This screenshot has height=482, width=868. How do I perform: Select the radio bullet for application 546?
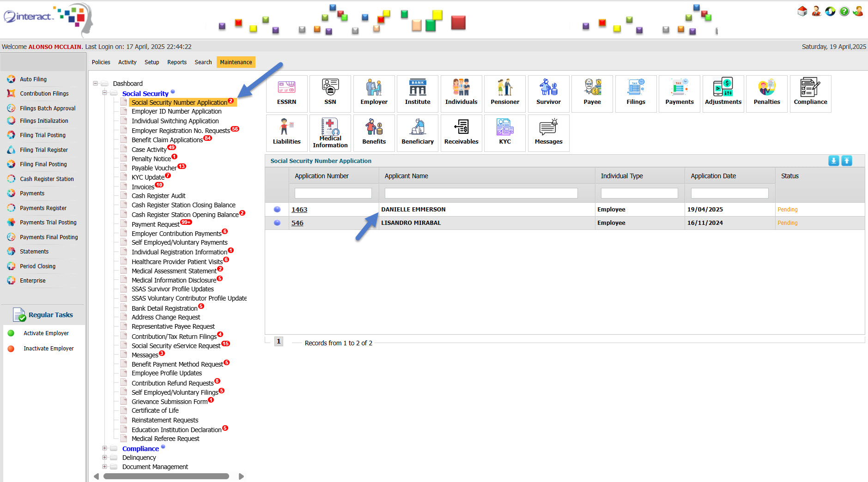pyautogui.click(x=277, y=223)
